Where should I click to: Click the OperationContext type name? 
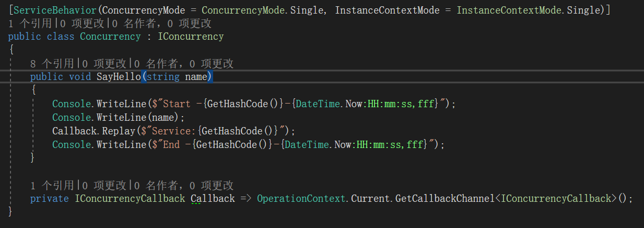(x=302, y=198)
